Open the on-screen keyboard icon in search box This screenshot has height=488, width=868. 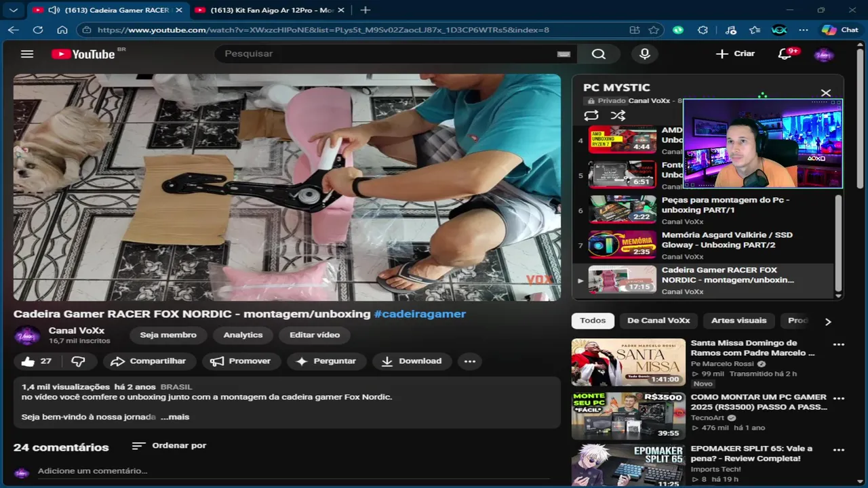coord(564,54)
